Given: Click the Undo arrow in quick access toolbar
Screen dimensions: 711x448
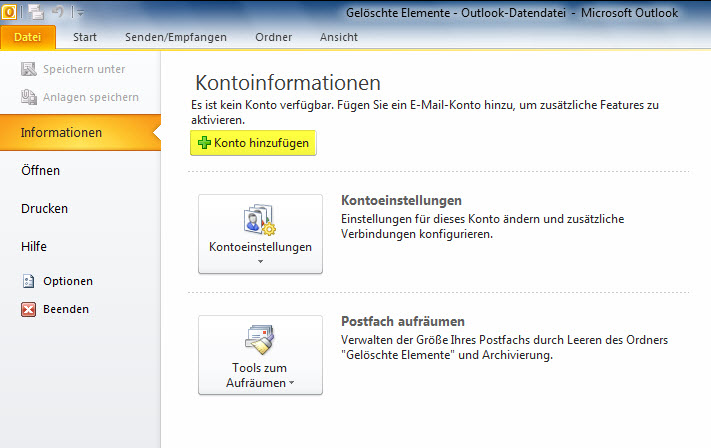Looking at the screenshot, I should 59,13.
